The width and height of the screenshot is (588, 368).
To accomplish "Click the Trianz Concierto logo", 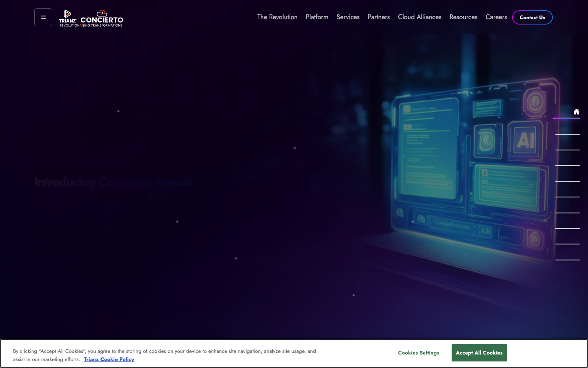I will [91, 18].
